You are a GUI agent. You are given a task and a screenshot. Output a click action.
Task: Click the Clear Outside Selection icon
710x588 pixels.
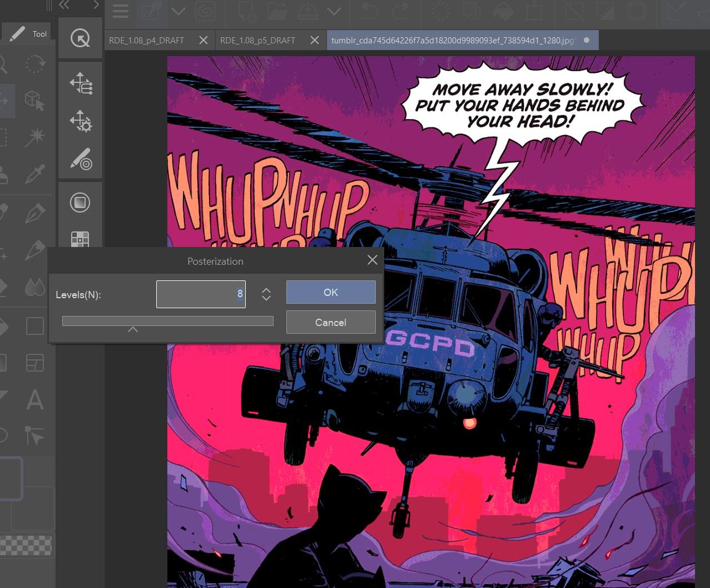pos(473,11)
